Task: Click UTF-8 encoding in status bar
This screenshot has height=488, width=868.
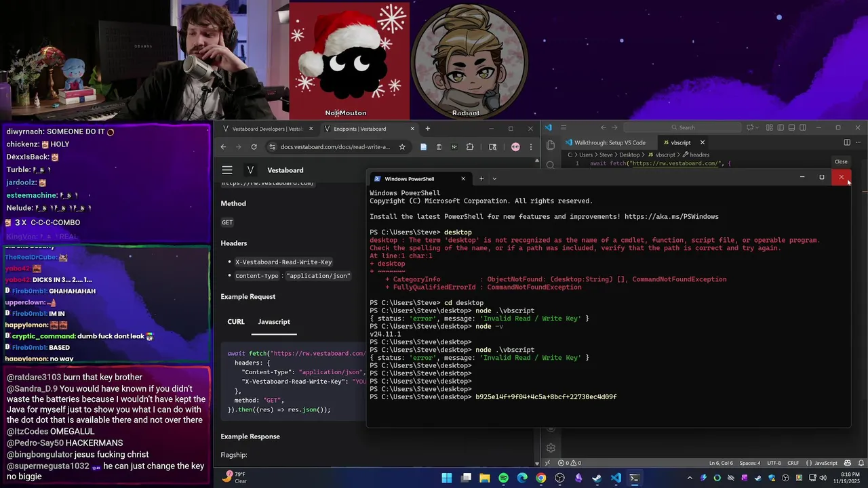Action: coord(773,463)
